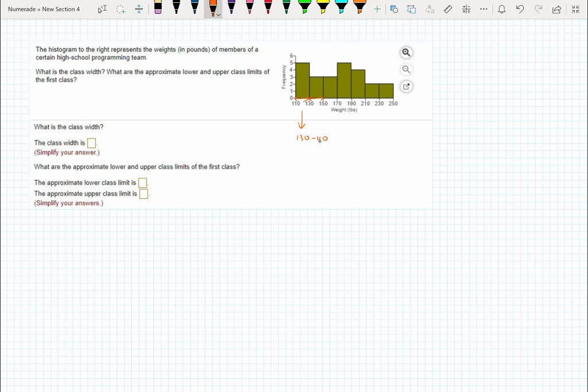588x392 pixels.
Task: Open the ruler tool
Action: (448, 9)
